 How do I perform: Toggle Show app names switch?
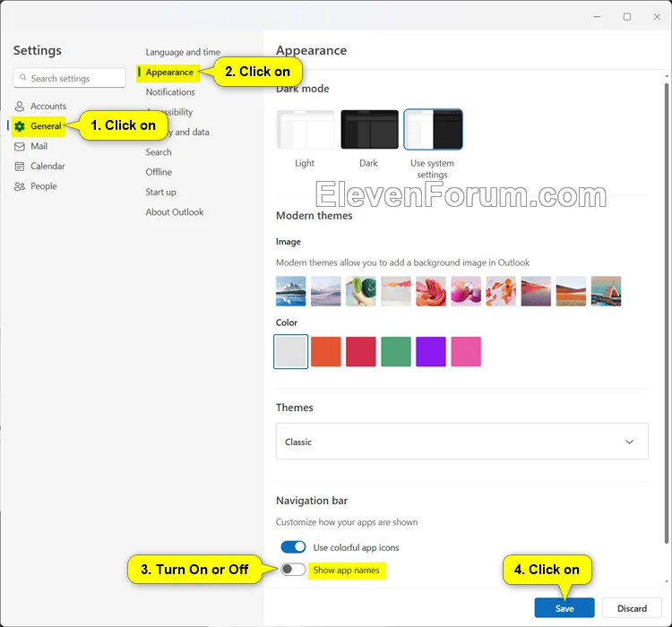click(293, 570)
